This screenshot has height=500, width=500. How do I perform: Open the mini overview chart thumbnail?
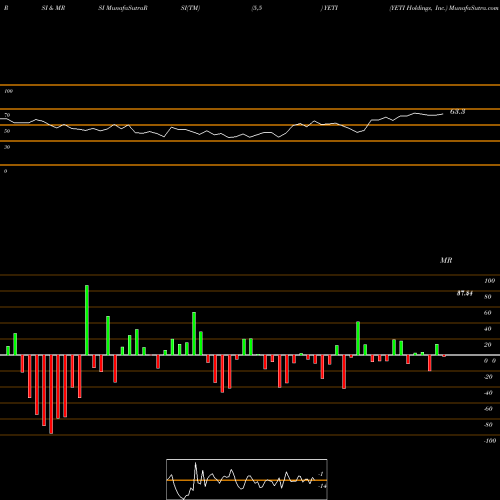click(x=247, y=479)
